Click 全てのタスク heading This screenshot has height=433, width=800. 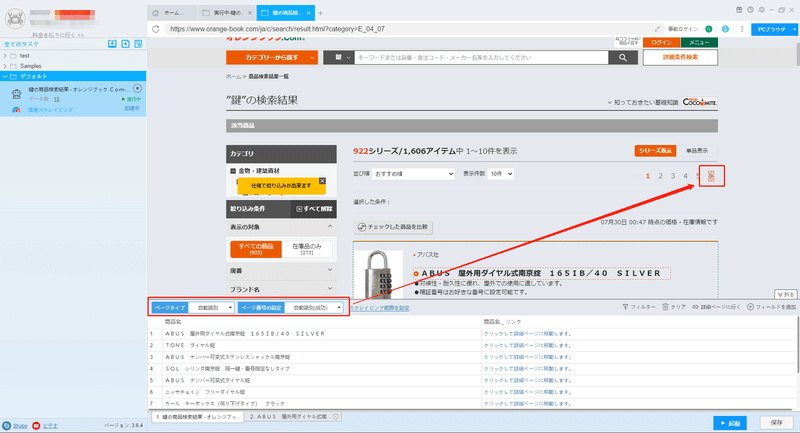(x=21, y=44)
